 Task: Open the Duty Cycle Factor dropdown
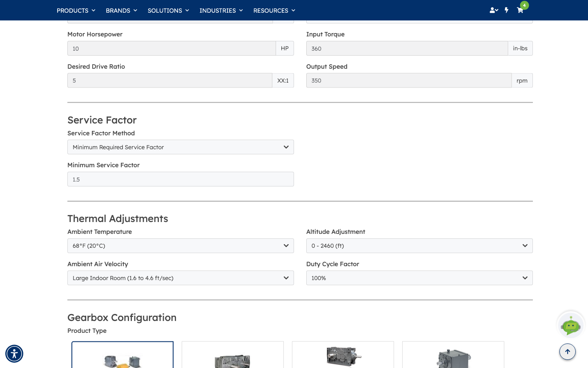(x=419, y=278)
